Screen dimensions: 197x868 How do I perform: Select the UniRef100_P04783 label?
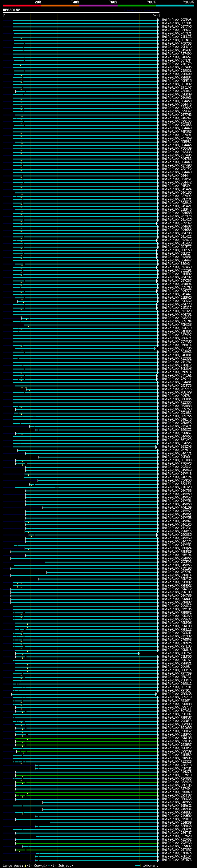coord(177,159)
